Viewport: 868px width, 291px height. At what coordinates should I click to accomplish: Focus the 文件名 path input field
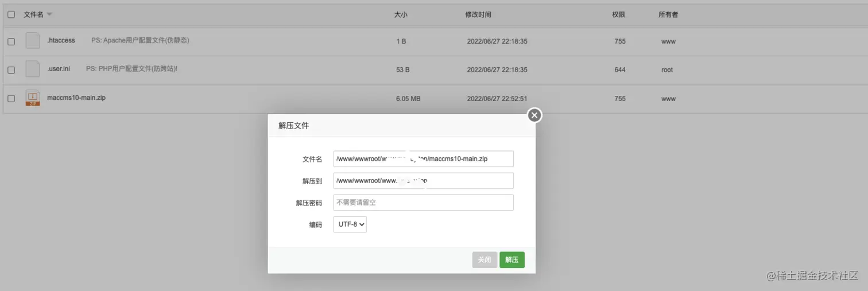pos(423,159)
